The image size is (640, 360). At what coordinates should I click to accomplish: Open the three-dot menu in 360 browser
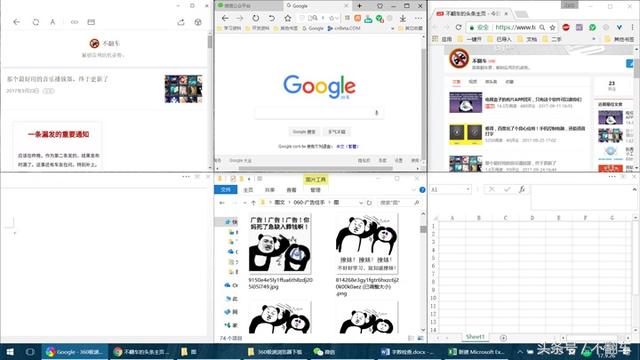tap(418, 18)
